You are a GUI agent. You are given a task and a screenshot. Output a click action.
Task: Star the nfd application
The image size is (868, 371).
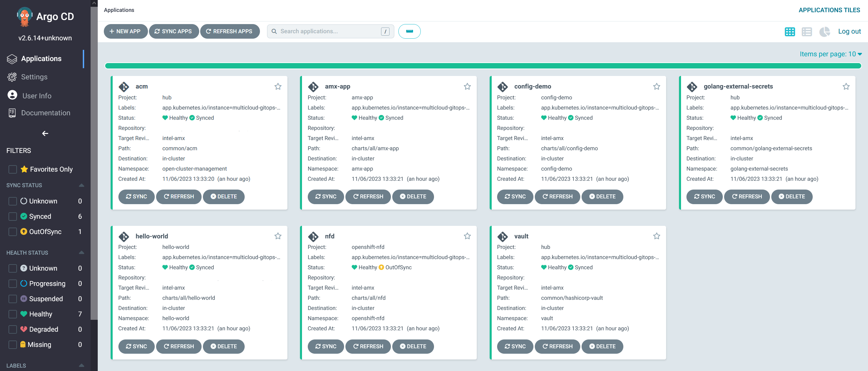pyautogui.click(x=467, y=236)
